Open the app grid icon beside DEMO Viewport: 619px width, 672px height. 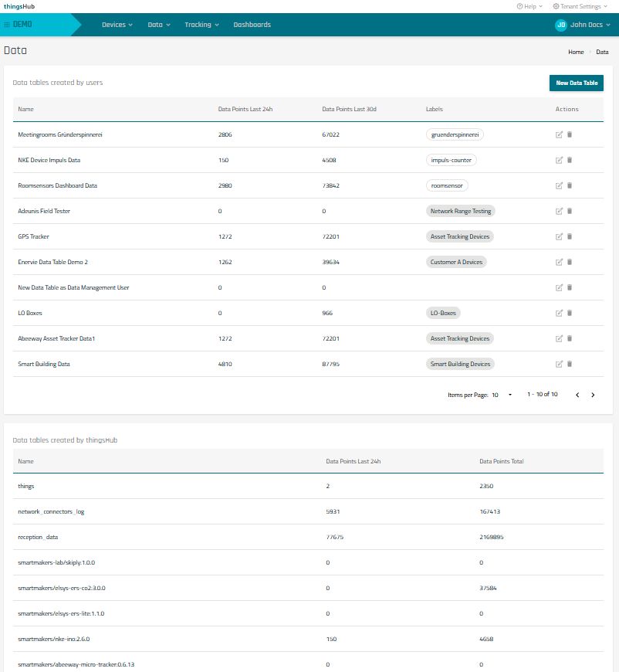[7, 25]
